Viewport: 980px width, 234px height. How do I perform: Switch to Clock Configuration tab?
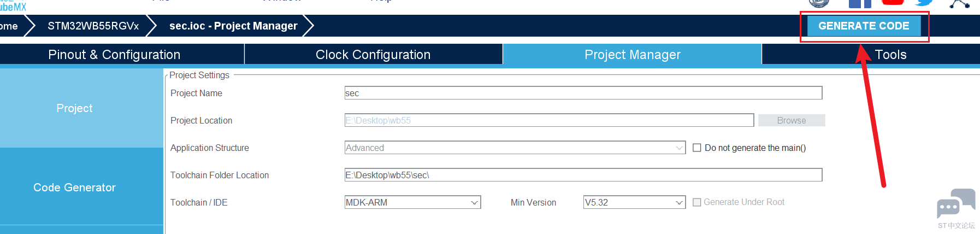[373, 55]
